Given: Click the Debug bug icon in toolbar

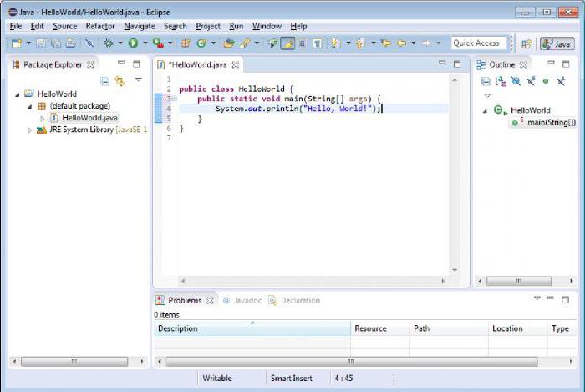Looking at the screenshot, I should coord(109,43).
